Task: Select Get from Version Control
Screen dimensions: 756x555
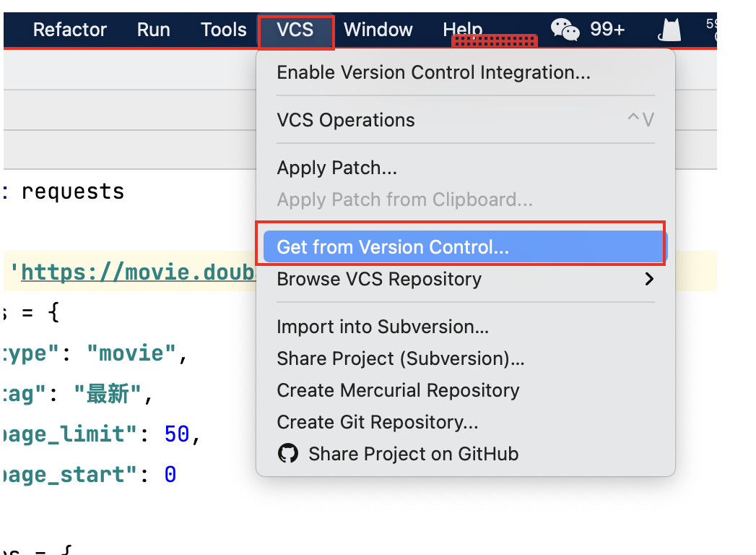Action: [393, 247]
